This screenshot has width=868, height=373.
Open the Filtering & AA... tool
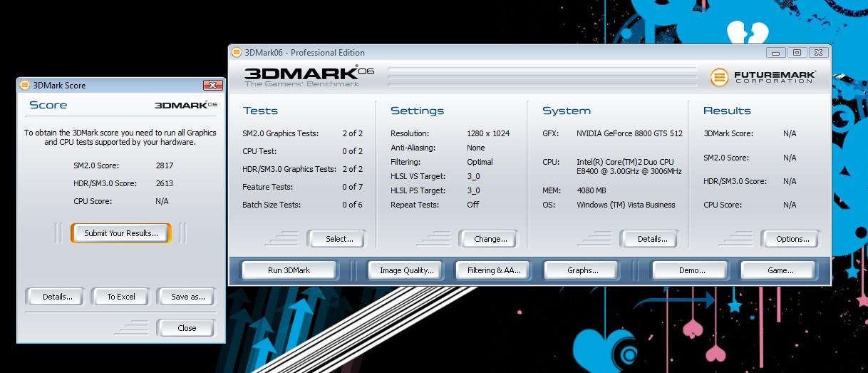[492, 270]
